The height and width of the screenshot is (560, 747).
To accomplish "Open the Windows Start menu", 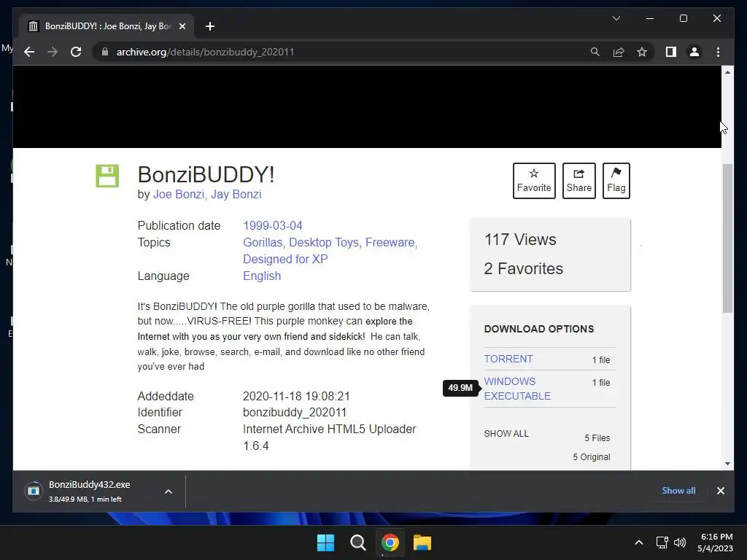I will click(x=326, y=542).
